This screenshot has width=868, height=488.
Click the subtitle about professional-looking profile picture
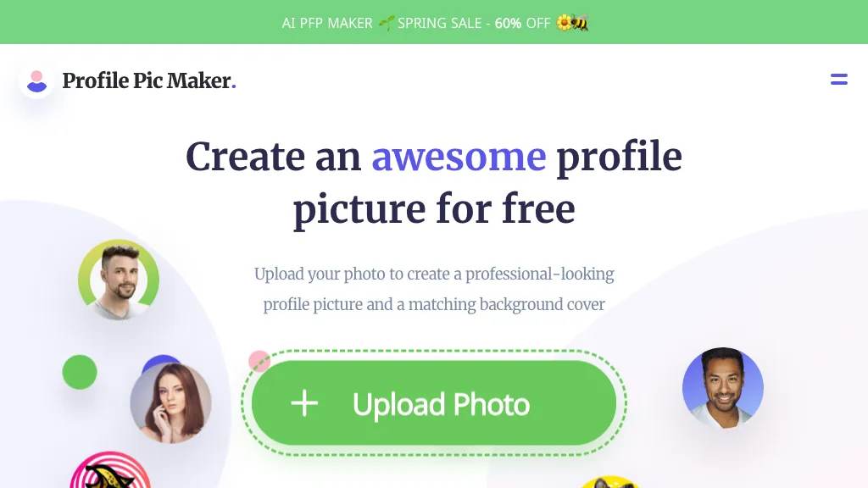click(434, 289)
